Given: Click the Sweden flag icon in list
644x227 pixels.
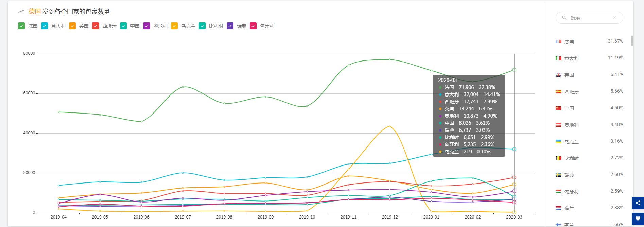Looking at the screenshot, I should 558,175.
